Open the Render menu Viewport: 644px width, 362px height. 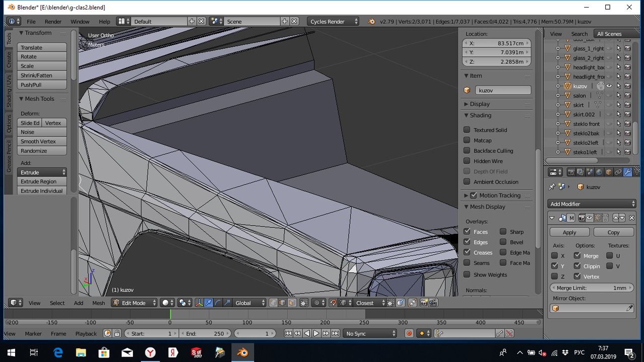coord(53,22)
